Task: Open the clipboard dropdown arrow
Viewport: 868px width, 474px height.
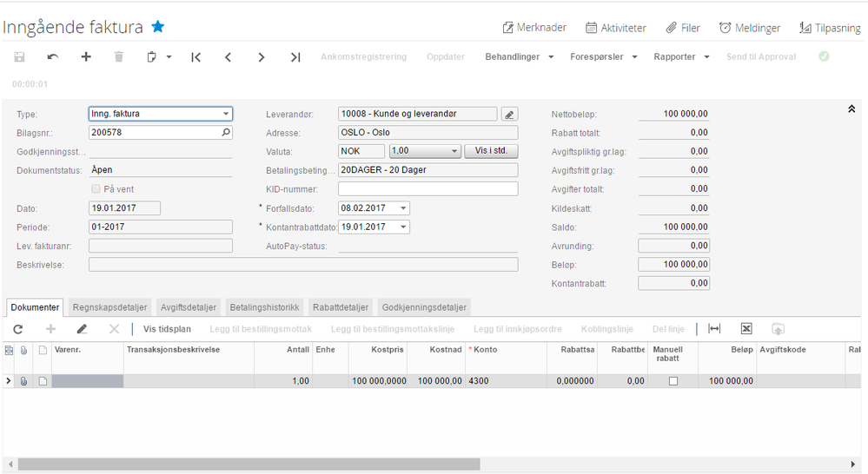Action: coord(169,57)
